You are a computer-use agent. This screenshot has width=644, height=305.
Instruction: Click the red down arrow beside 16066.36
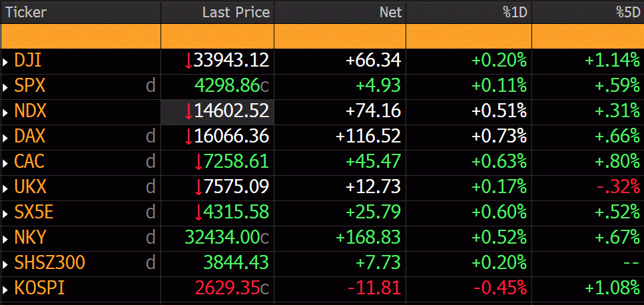[x=188, y=137]
